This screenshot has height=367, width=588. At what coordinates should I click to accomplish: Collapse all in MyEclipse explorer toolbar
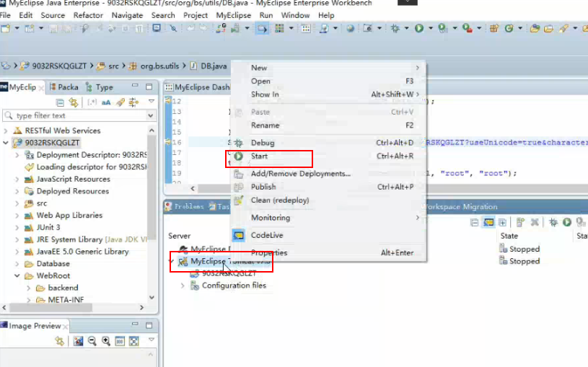60,102
